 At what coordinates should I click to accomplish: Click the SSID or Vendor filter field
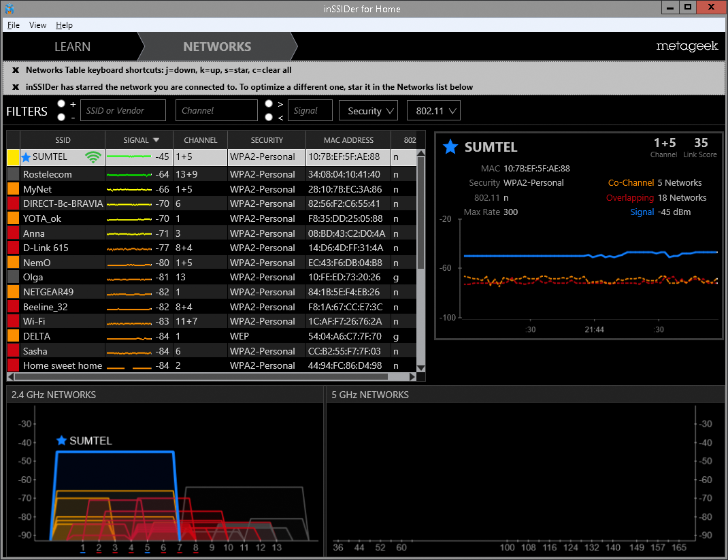click(123, 110)
